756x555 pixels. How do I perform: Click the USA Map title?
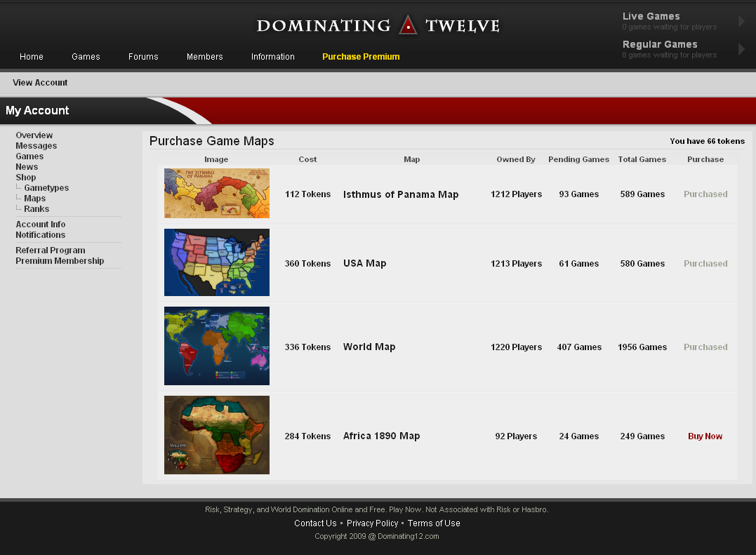point(364,264)
